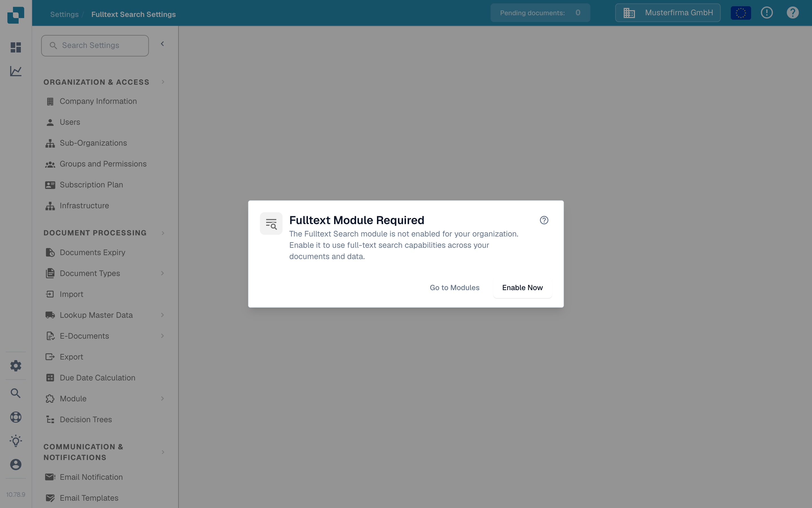Click the app logo in top-left corner

click(x=16, y=15)
